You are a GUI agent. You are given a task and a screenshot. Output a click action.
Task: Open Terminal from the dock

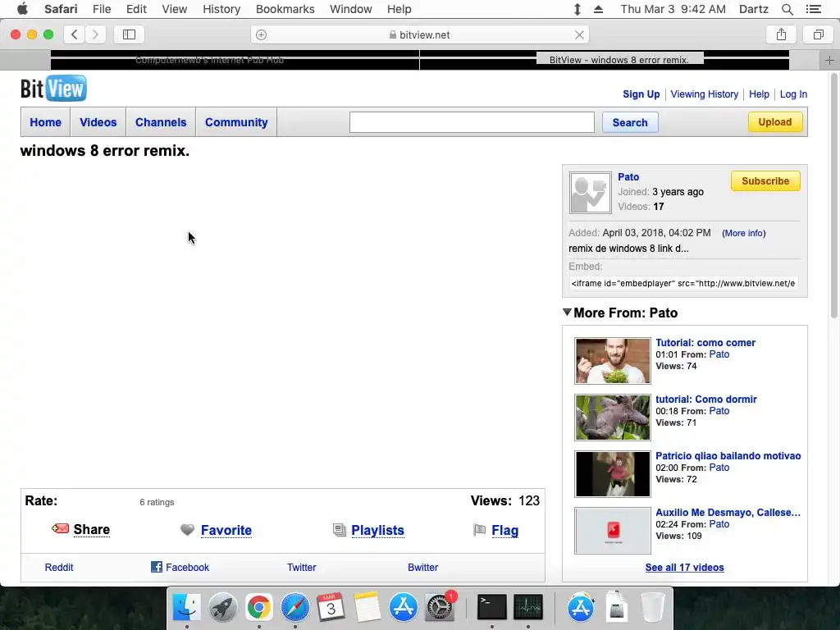(492, 607)
